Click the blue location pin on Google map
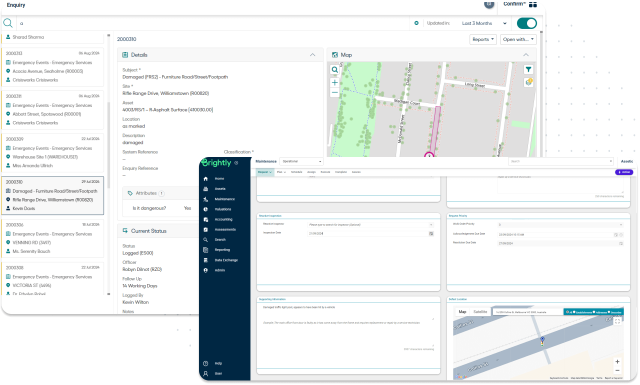This screenshot has height=385, width=640. pos(542,340)
